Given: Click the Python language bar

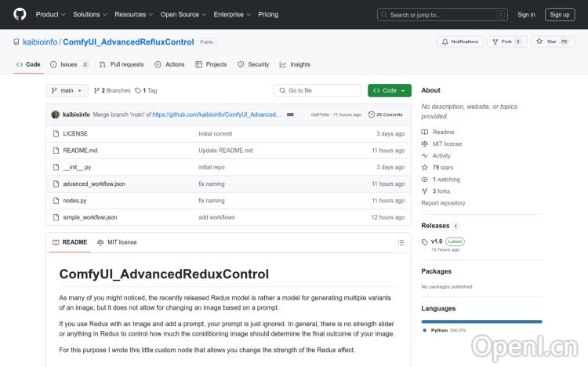Looking at the screenshot, I should [481, 322].
